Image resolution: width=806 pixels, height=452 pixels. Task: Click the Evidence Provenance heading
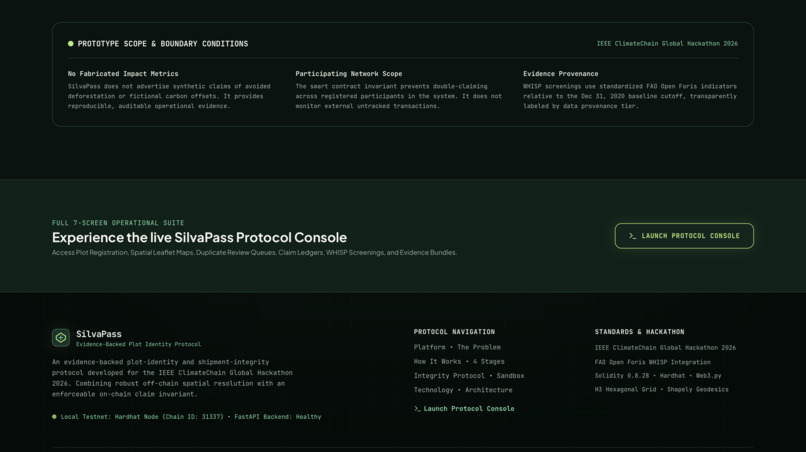click(560, 74)
